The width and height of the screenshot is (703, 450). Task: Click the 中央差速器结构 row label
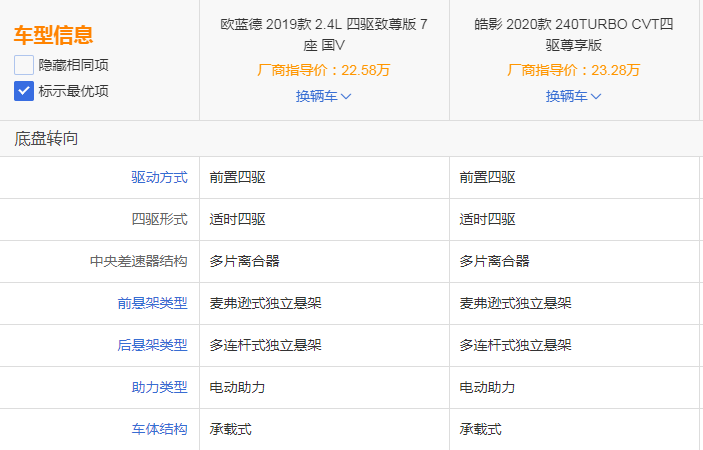click(x=138, y=261)
